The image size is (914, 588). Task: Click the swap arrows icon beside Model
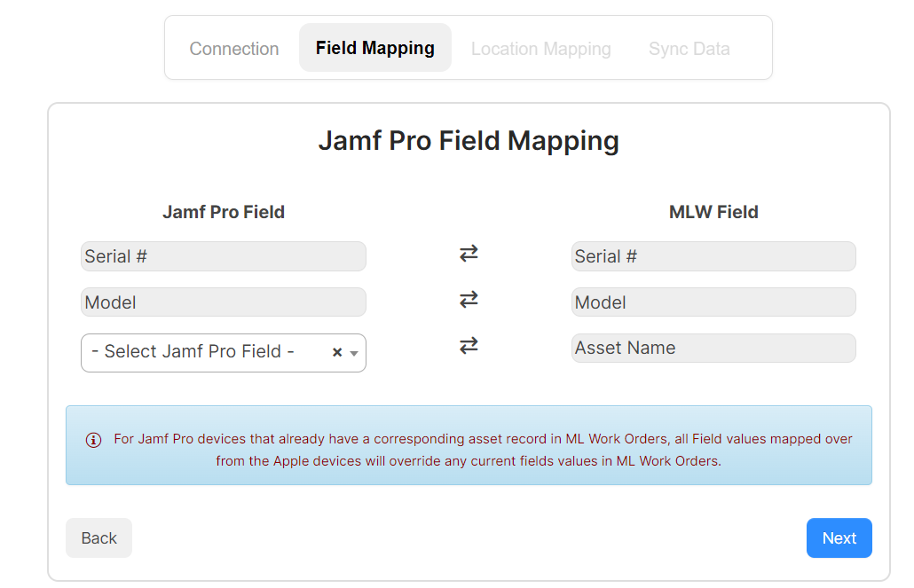[x=469, y=300]
